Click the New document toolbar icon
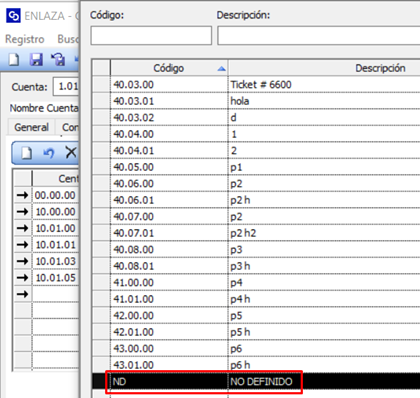 (x=14, y=60)
